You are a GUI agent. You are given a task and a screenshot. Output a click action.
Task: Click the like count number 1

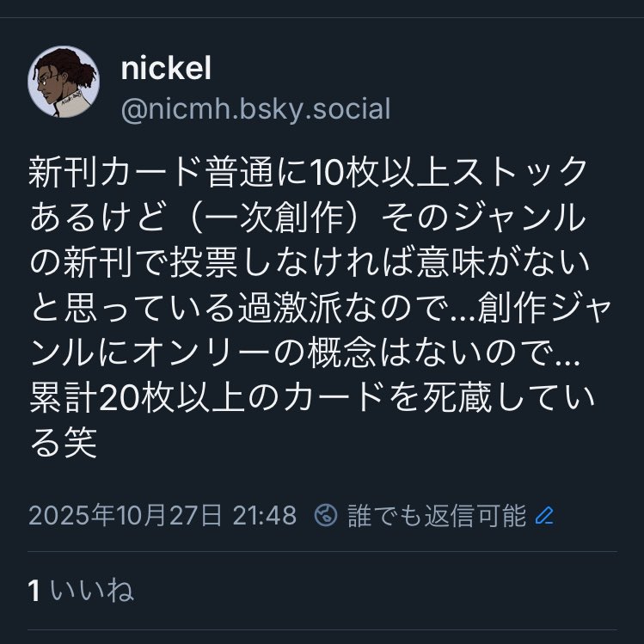point(34,591)
